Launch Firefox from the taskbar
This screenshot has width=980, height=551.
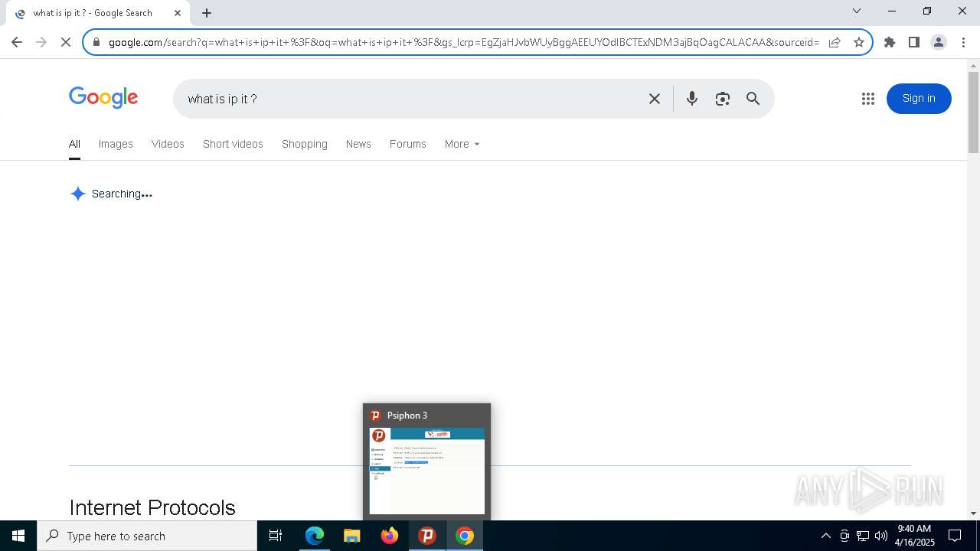390,536
